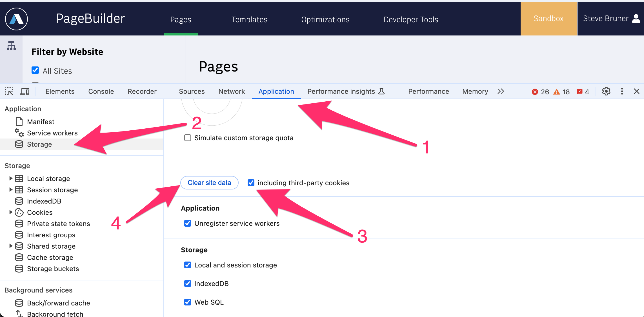
Task: Click the issues flag icon
Action: click(x=579, y=92)
